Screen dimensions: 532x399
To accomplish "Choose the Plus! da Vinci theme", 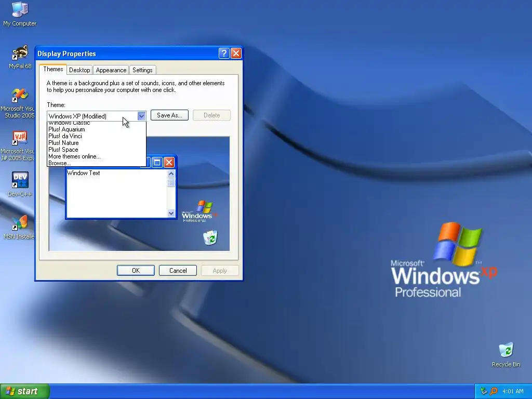I will pyautogui.click(x=96, y=136).
